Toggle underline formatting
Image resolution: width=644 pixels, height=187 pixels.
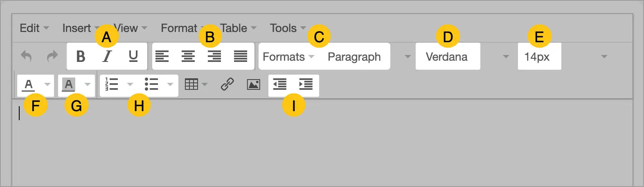[x=133, y=56]
